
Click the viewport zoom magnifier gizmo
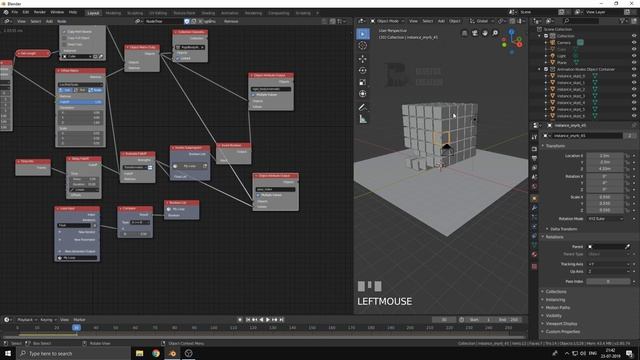495,33
